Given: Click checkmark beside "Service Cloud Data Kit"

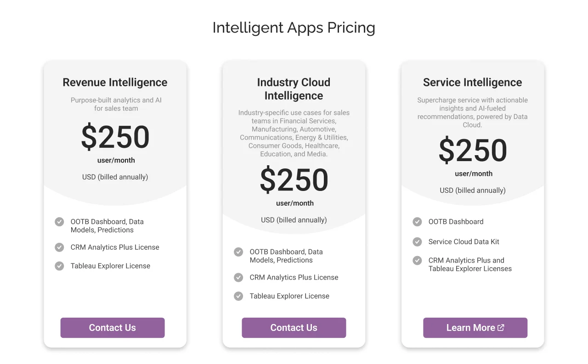Looking at the screenshot, I should (417, 242).
